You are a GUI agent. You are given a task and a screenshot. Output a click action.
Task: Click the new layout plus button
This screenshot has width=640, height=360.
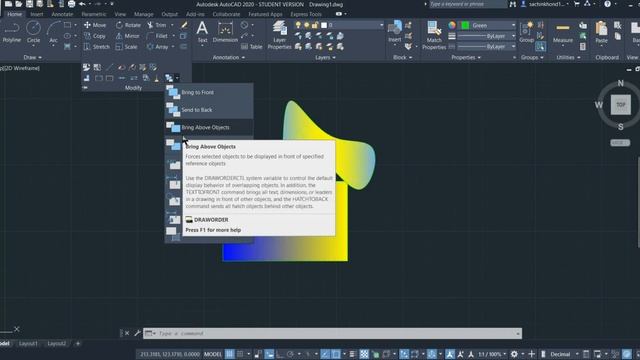(x=78, y=344)
